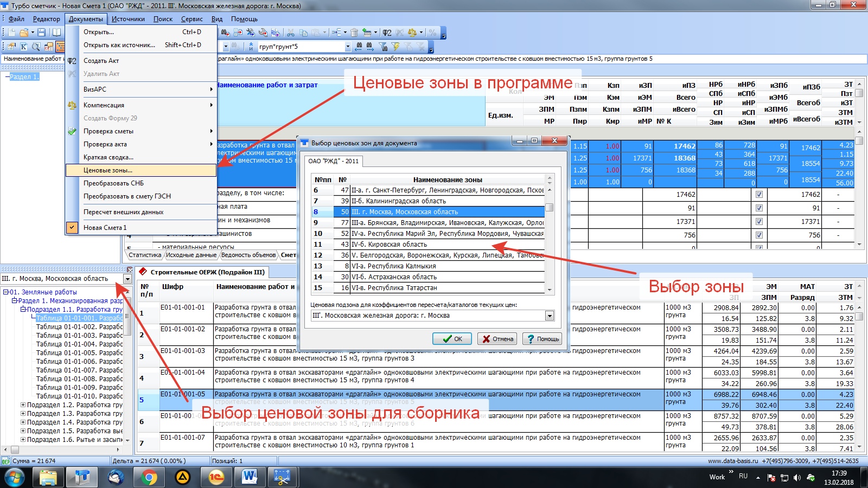The image size is (868, 488).
Task: Select Пересчет внешних данных menu item
Action: pos(141,212)
